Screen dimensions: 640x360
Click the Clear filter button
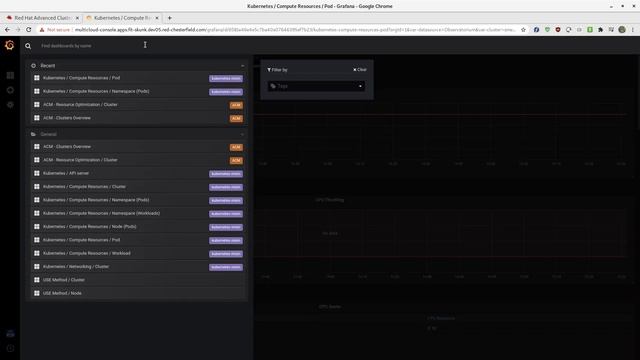[x=360, y=70]
